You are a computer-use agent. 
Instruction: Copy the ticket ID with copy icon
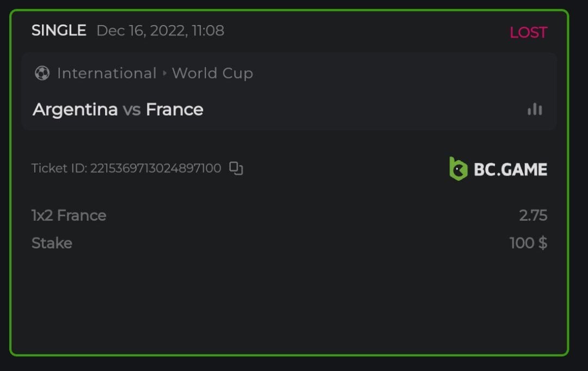(236, 168)
